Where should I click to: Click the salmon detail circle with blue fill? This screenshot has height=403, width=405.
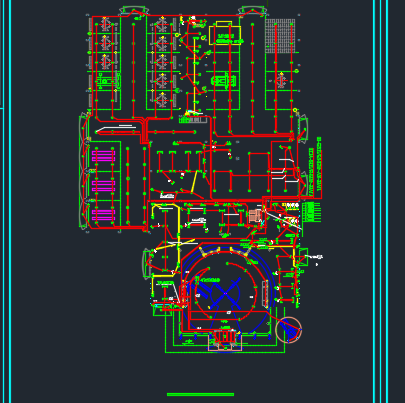[x=289, y=330]
